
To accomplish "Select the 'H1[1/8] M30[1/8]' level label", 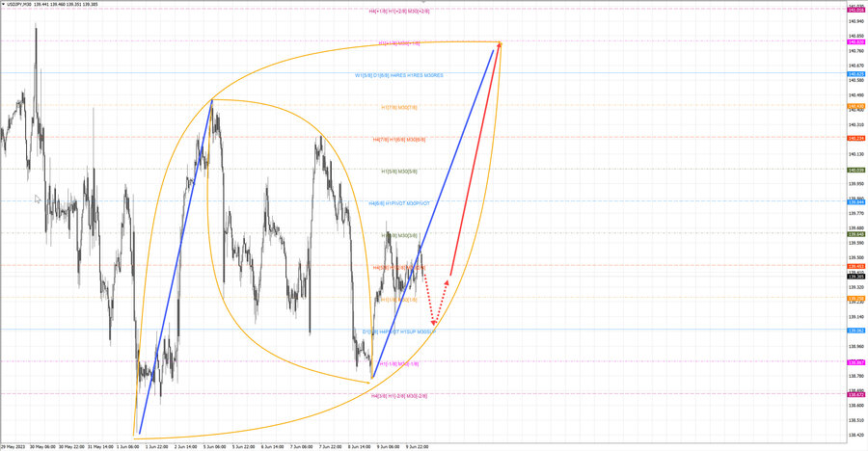I will pyautogui.click(x=399, y=300).
